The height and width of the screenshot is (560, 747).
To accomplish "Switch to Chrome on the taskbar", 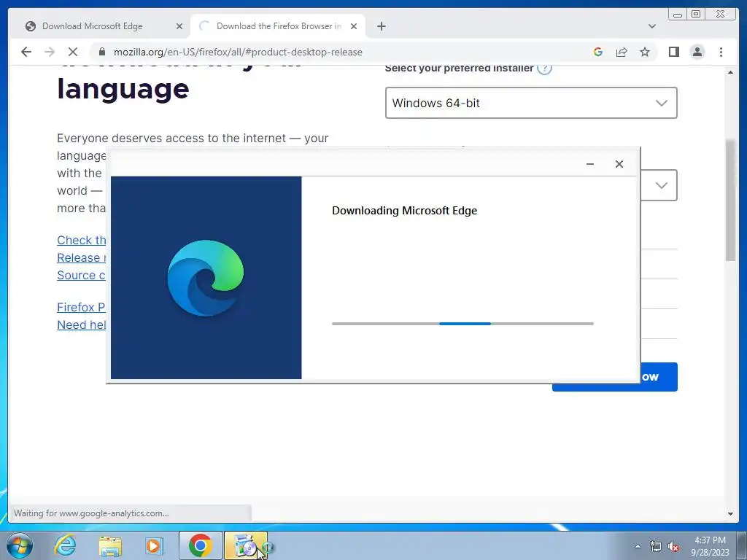I will 200,545.
